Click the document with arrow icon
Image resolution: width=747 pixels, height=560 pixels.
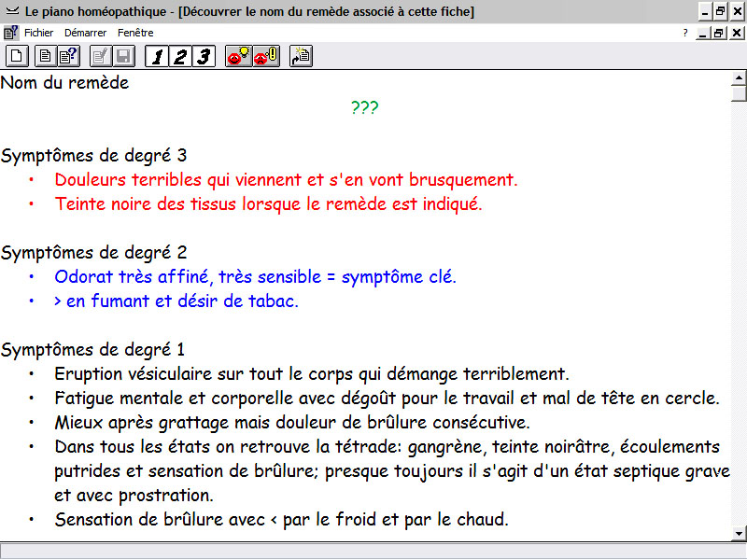[300, 57]
